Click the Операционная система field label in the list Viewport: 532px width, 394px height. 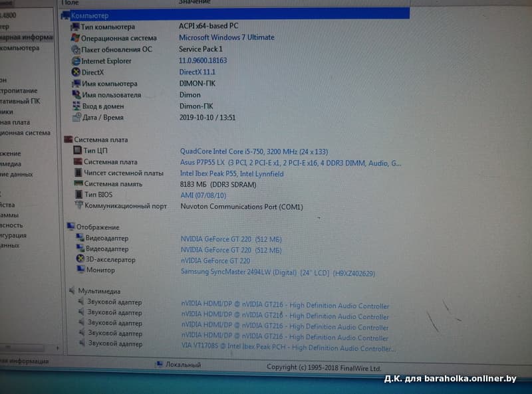119,38
